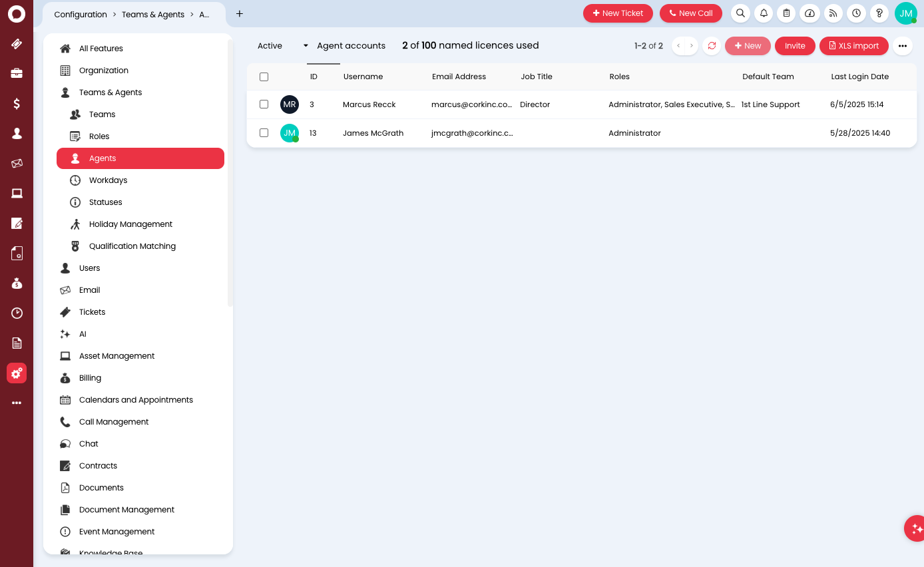Screen dimensions: 924x567
Task: Open the money bag icon in sidebar
Action: coord(17,283)
